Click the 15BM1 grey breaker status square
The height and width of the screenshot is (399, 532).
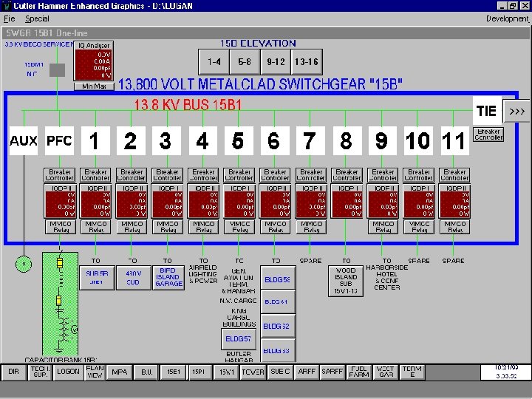click(x=58, y=70)
